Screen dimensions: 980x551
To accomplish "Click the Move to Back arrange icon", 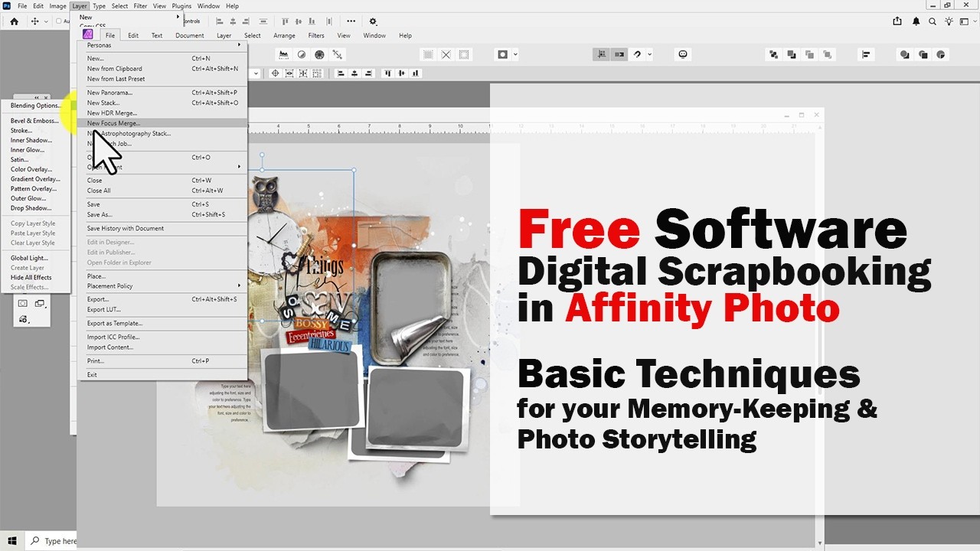I will click(773, 54).
